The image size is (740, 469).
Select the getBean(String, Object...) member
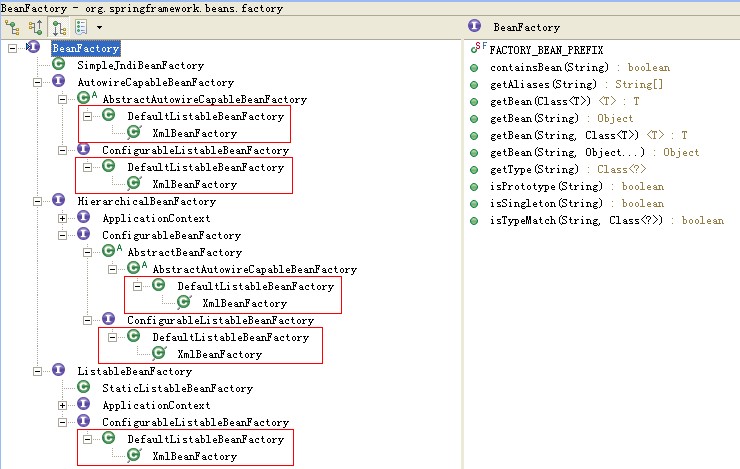(x=595, y=152)
